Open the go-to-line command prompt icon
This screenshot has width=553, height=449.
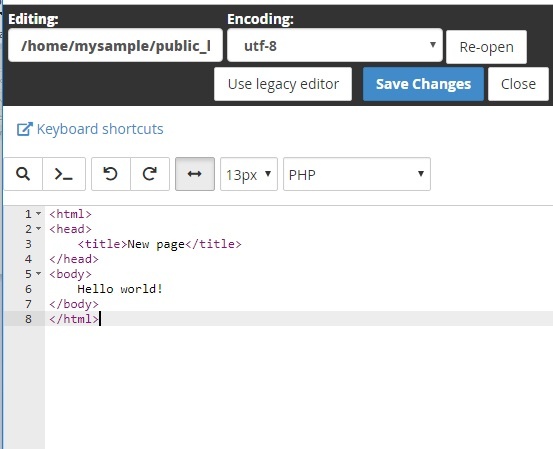pos(64,174)
